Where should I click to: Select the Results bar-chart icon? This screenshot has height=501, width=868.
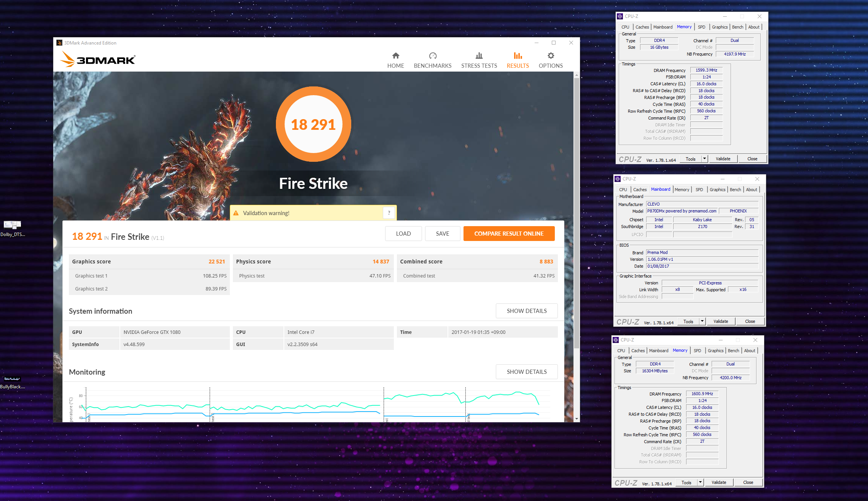(x=518, y=56)
